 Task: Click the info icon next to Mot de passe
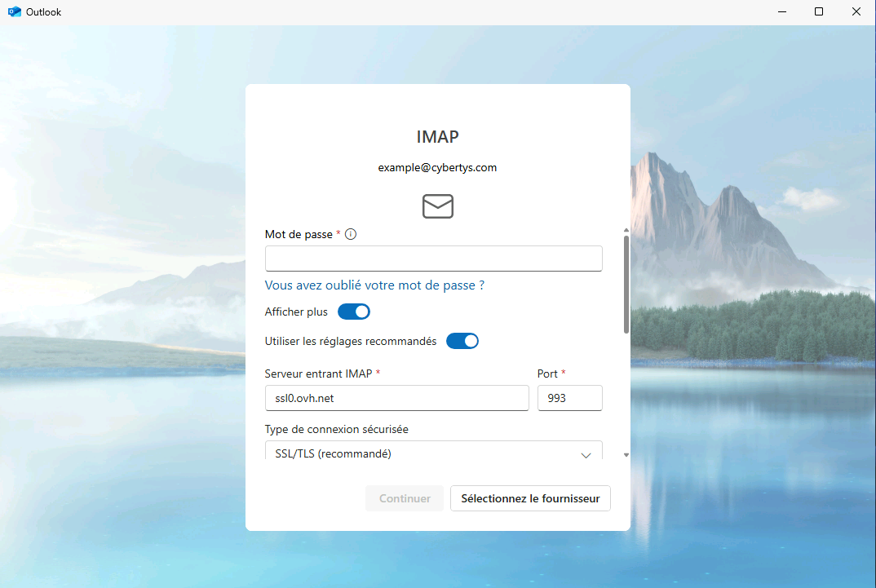point(351,234)
